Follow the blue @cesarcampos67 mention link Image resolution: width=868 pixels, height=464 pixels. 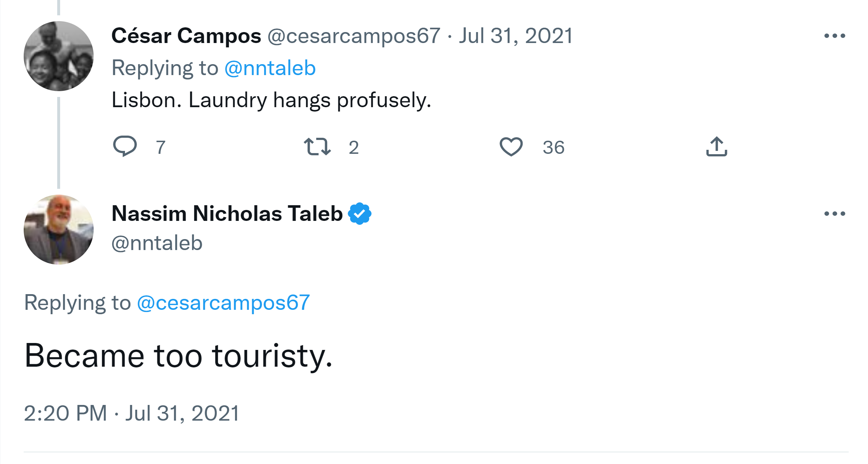pyautogui.click(x=223, y=303)
